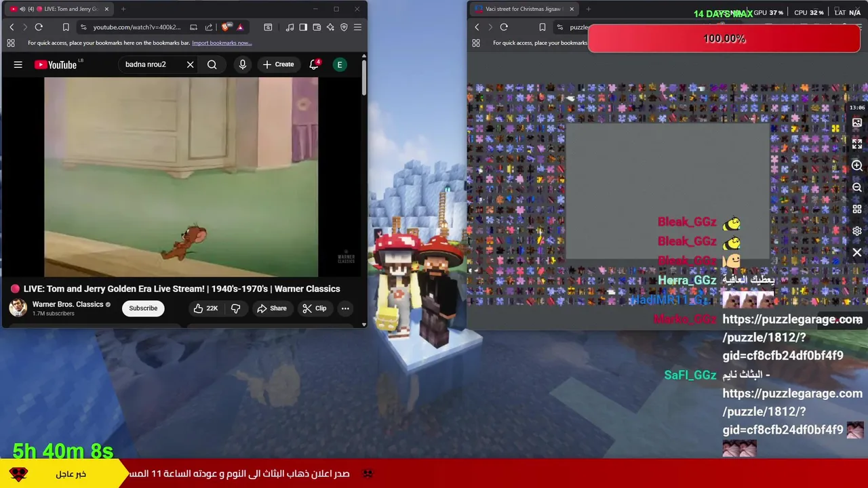Image resolution: width=868 pixels, height=488 pixels.
Task: Reload the YouTube page
Action: 39,27
